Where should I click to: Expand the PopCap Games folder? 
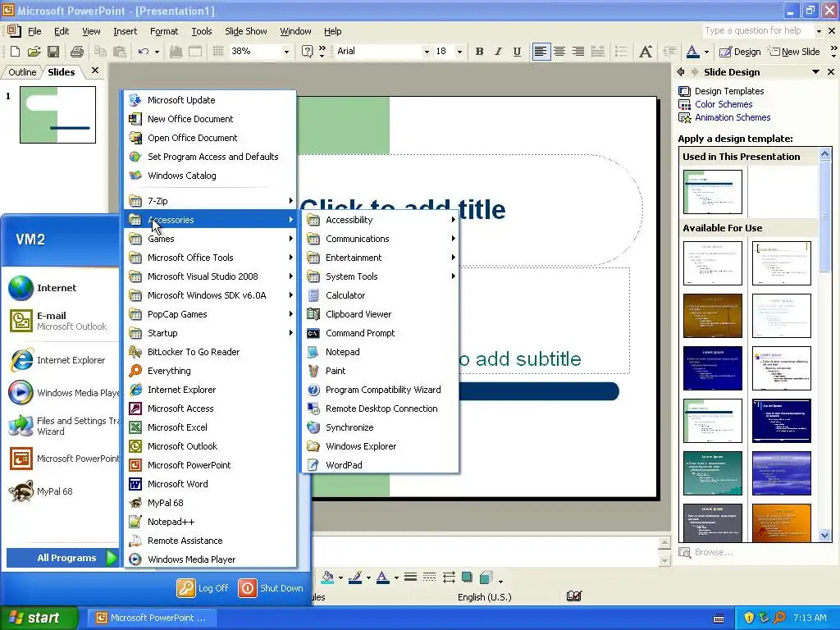coord(210,314)
